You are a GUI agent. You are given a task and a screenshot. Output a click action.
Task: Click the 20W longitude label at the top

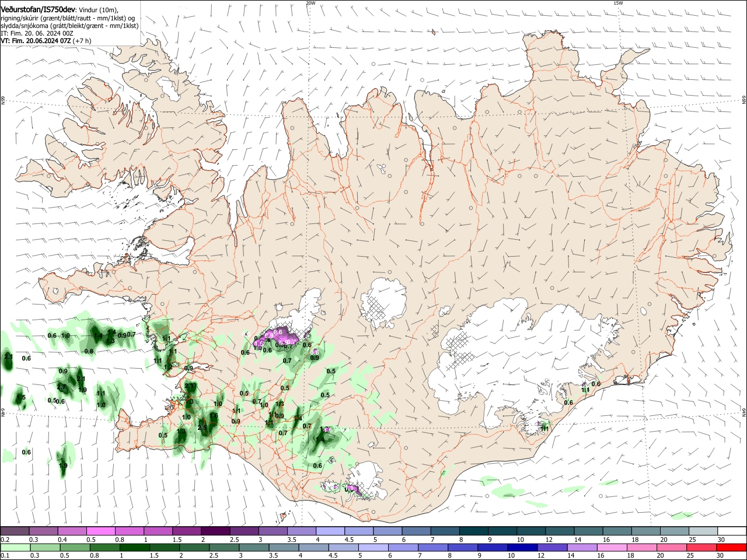click(310, 3)
